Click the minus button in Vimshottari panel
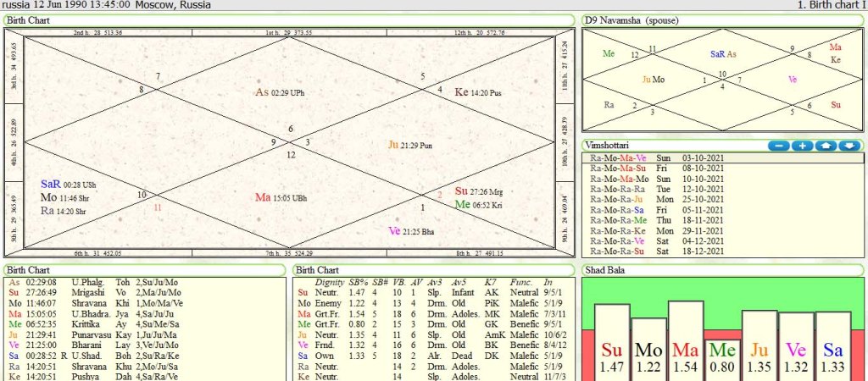The height and width of the screenshot is (381, 868). (x=777, y=146)
